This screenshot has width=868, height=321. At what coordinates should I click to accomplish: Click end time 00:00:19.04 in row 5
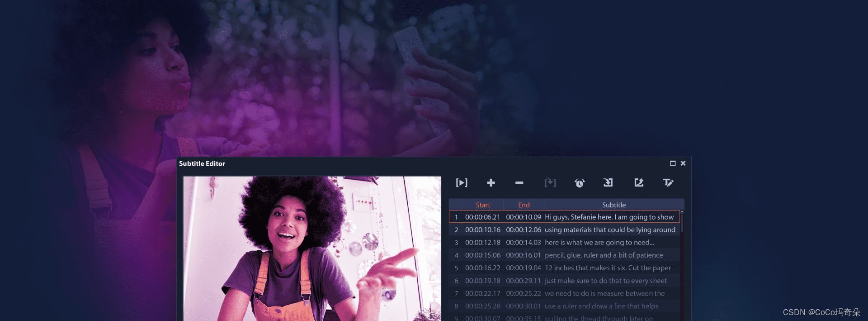tap(523, 268)
